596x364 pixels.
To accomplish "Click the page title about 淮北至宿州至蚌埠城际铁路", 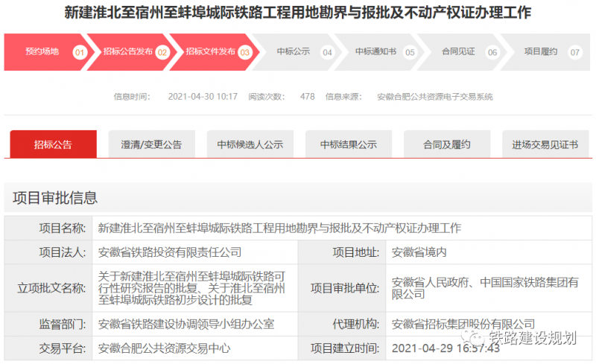I will click(297, 13).
